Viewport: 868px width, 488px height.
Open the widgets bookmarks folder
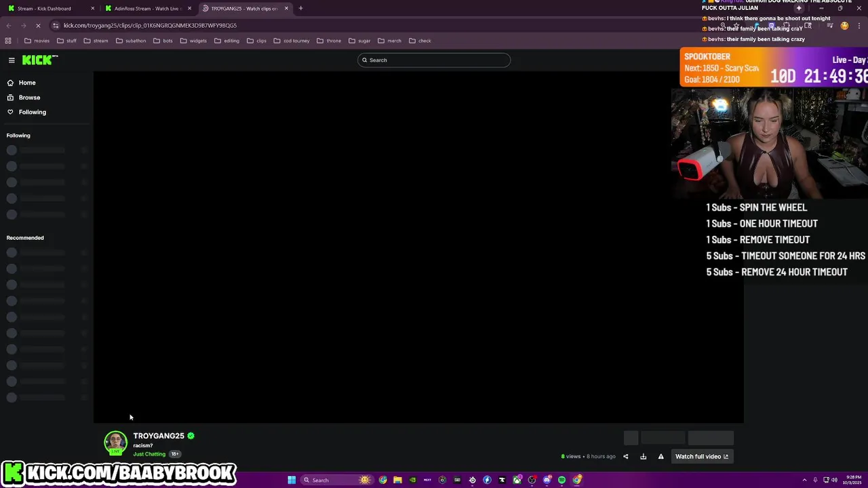point(193,41)
